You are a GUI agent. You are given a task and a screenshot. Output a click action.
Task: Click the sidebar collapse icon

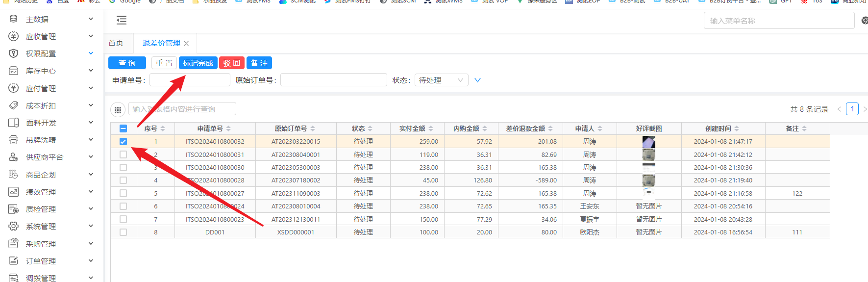122,20
